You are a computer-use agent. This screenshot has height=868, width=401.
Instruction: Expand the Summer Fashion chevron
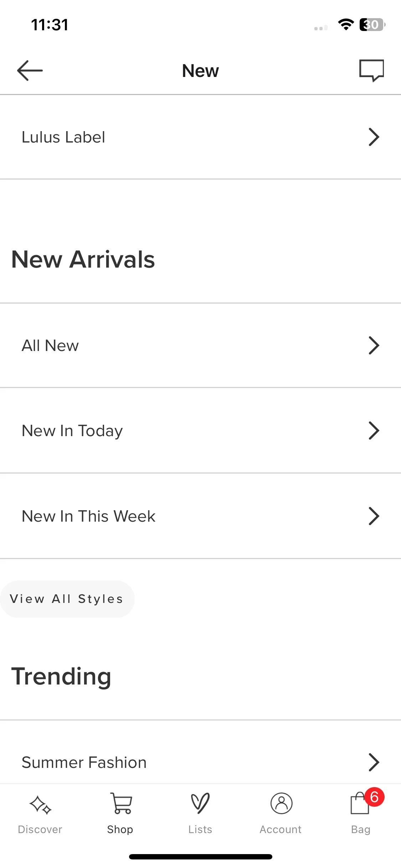coord(374,762)
